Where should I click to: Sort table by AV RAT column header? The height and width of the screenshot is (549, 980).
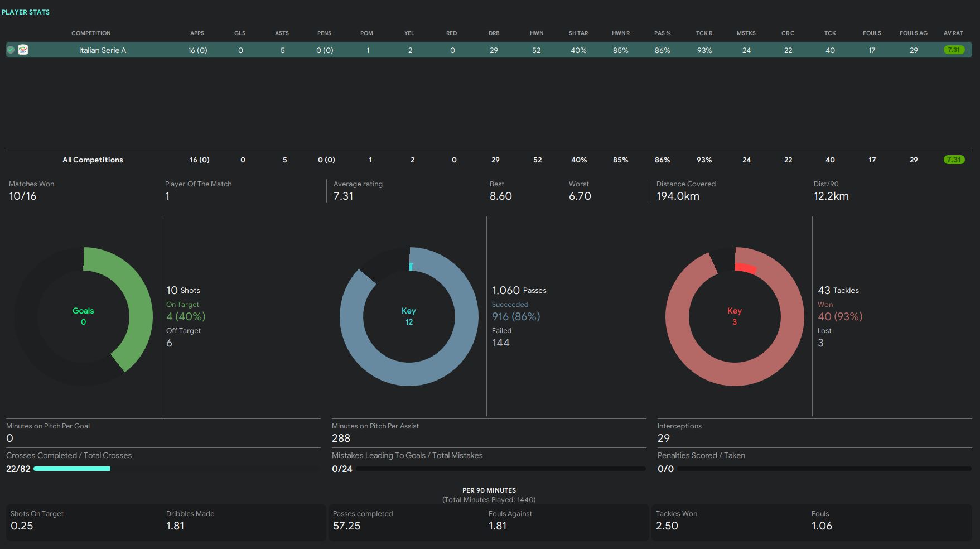[953, 33]
